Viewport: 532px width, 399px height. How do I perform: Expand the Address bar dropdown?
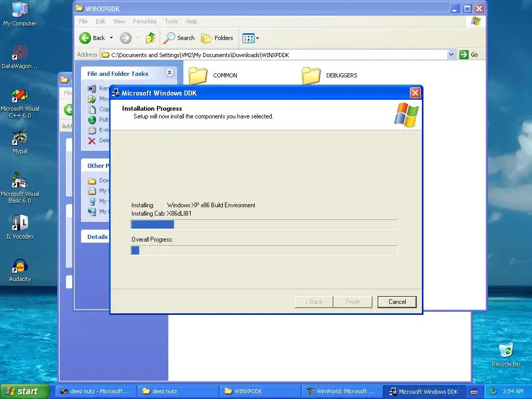coord(451,55)
